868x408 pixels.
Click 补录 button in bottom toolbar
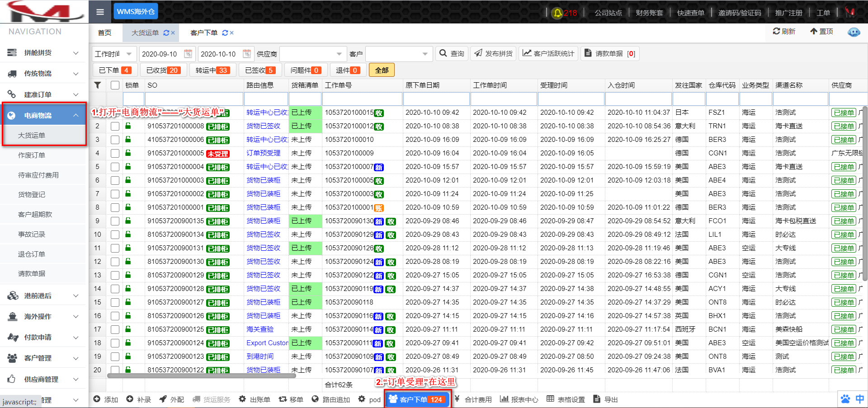tap(138, 399)
